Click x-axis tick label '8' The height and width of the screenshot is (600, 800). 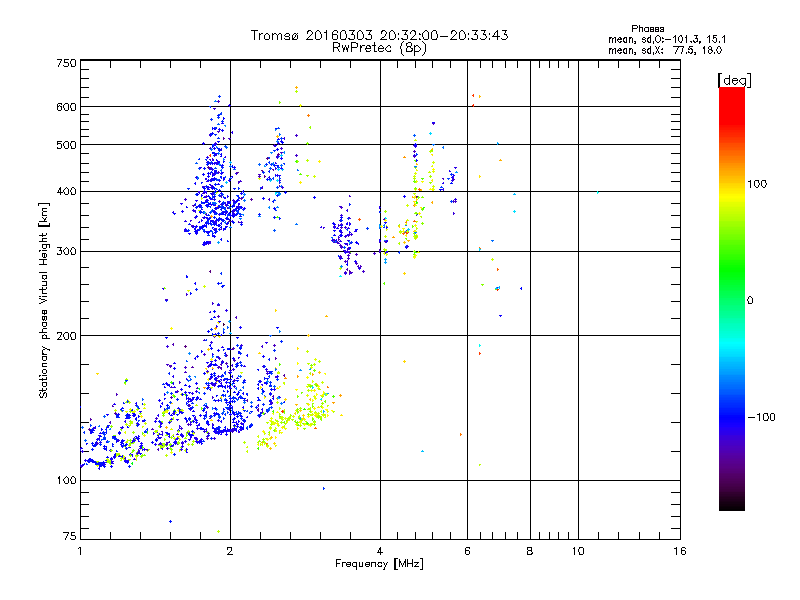pos(530,551)
